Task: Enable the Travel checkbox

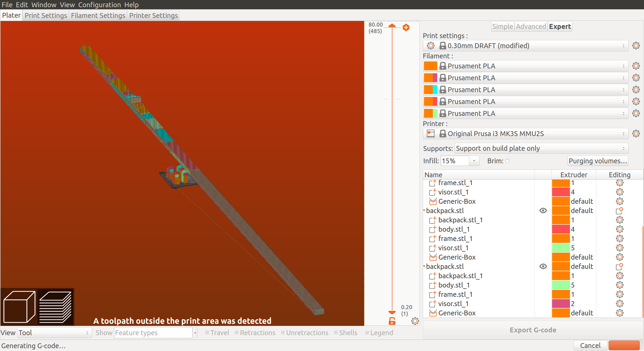Action: click(x=207, y=333)
